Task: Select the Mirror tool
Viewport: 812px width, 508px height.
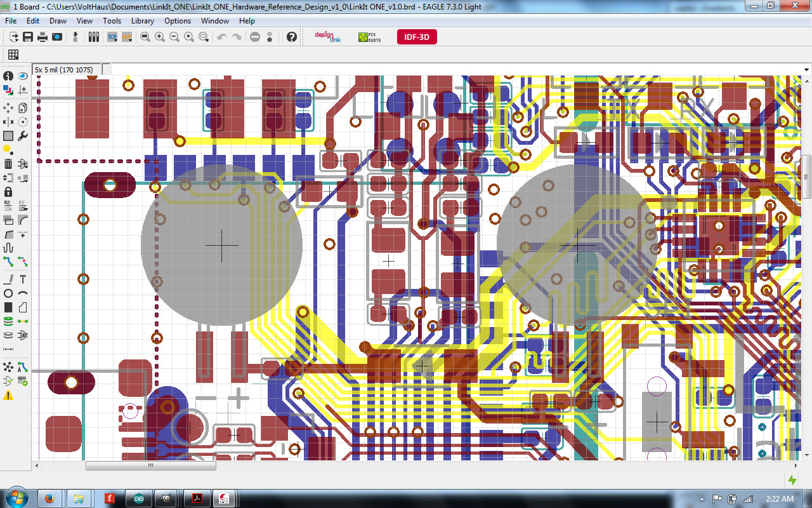Action: pyautogui.click(x=8, y=122)
